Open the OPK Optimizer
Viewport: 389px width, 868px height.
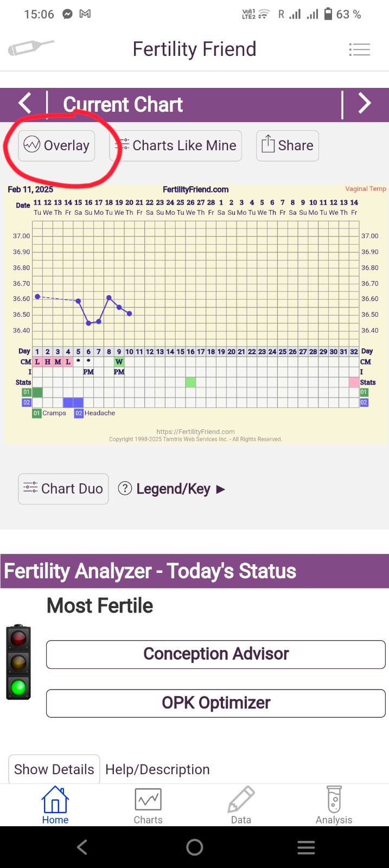[x=215, y=703]
